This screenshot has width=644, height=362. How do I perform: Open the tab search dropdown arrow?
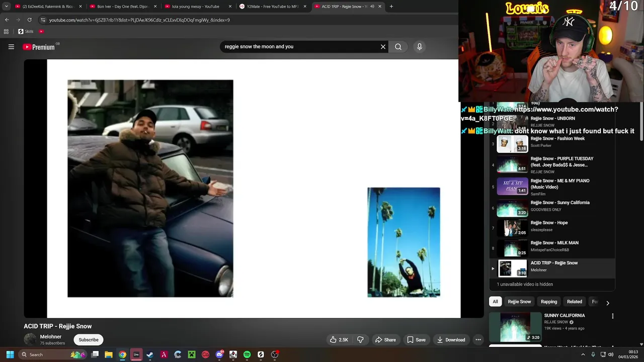(6, 7)
